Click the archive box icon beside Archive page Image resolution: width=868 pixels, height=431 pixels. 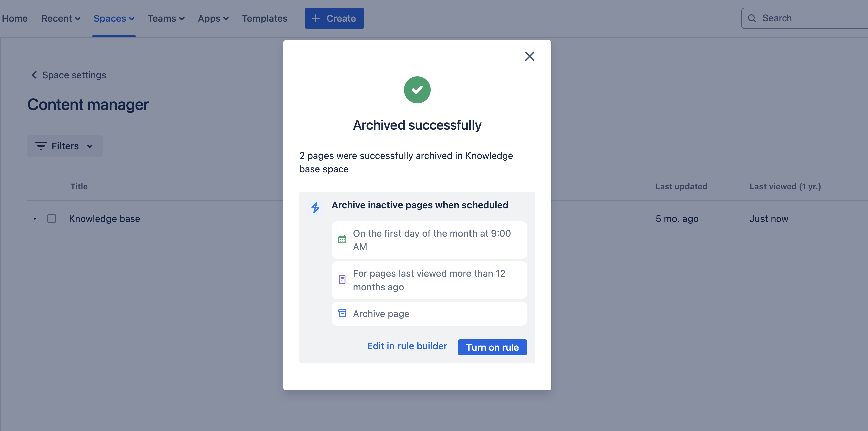click(342, 313)
